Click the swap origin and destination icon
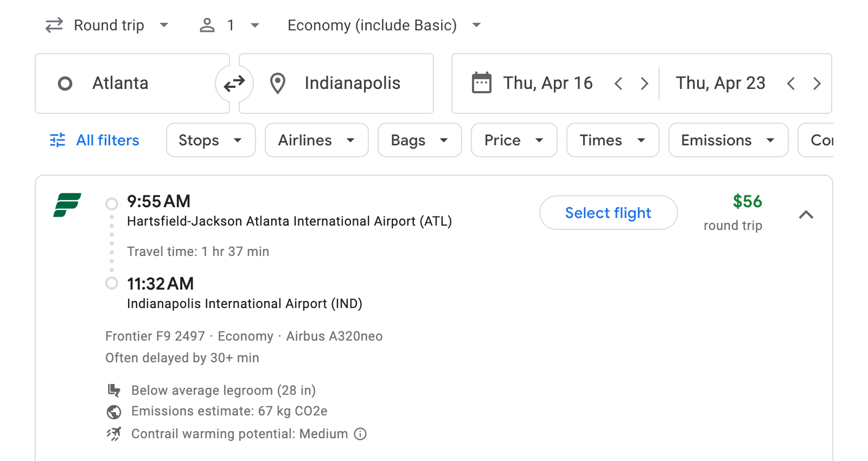The height and width of the screenshot is (461, 868). (x=234, y=83)
